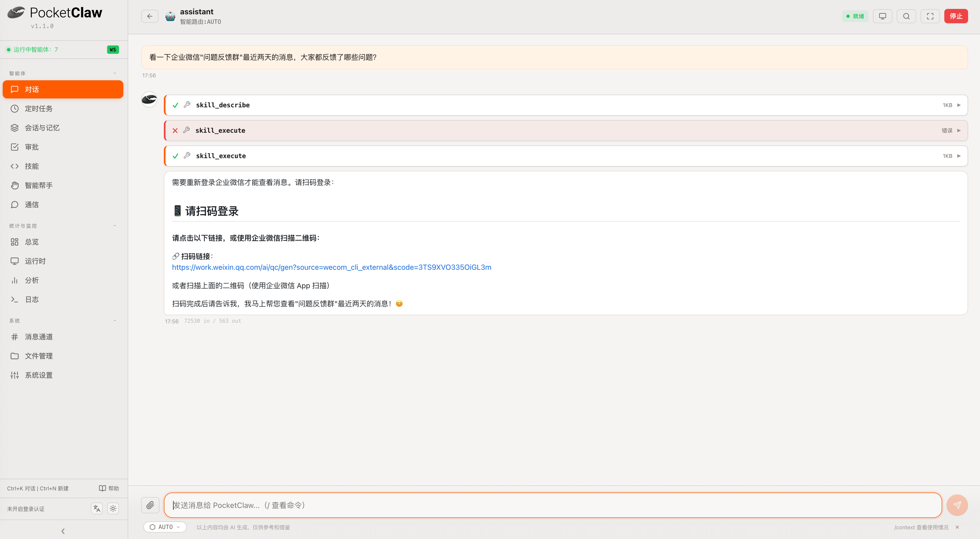Click the assistant robot avatar icon
Image resolution: width=980 pixels, height=539 pixels.
point(170,16)
